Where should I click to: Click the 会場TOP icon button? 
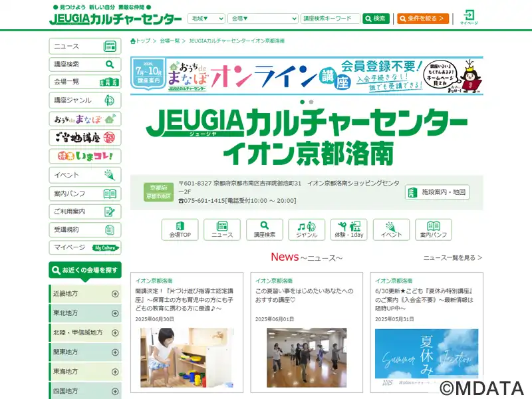click(x=180, y=229)
